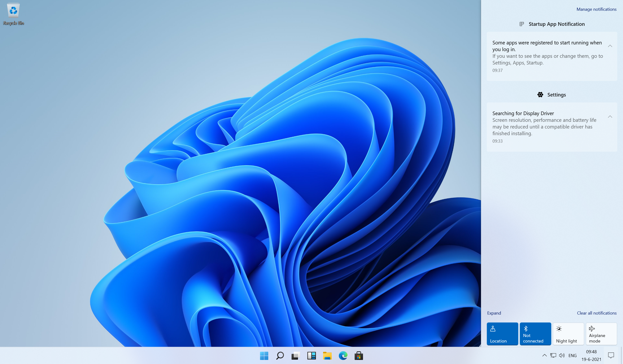Open the startup apps registered notification
This screenshot has height=364, width=623.
pyautogui.click(x=552, y=56)
